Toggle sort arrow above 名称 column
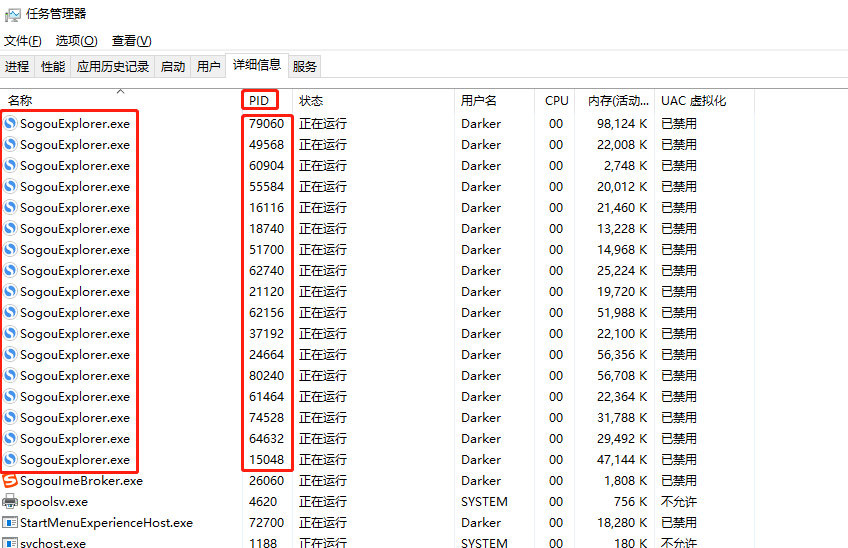Screen dimensions: 848x548 pyautogui.click(x=121, y=91)
